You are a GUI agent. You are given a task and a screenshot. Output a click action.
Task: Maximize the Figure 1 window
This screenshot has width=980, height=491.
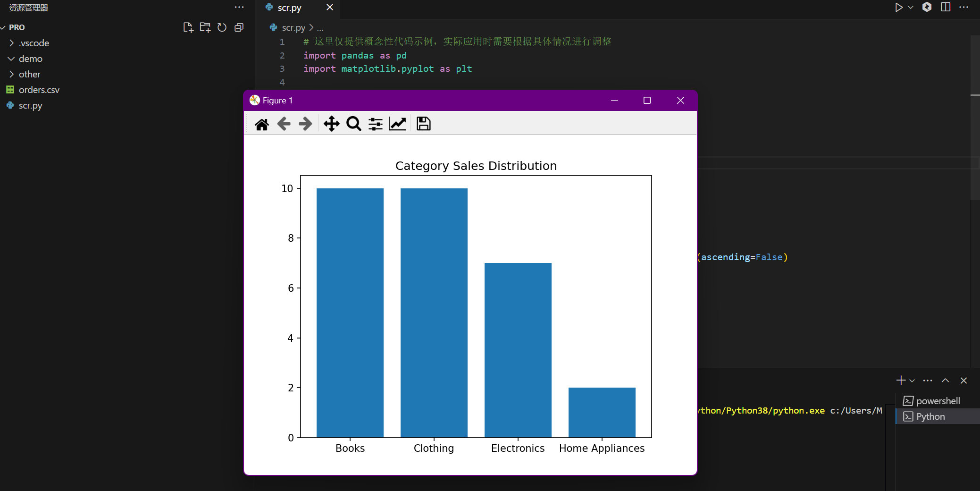tap(647, 101)
